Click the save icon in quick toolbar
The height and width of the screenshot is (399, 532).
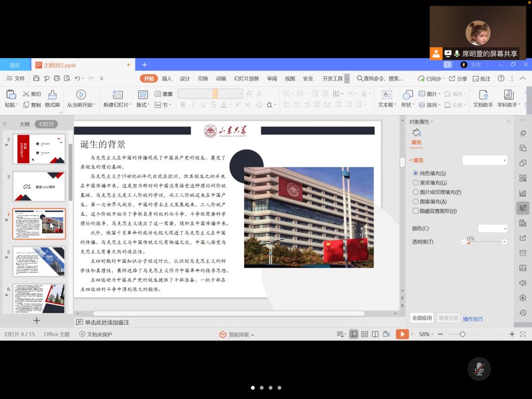36,78
